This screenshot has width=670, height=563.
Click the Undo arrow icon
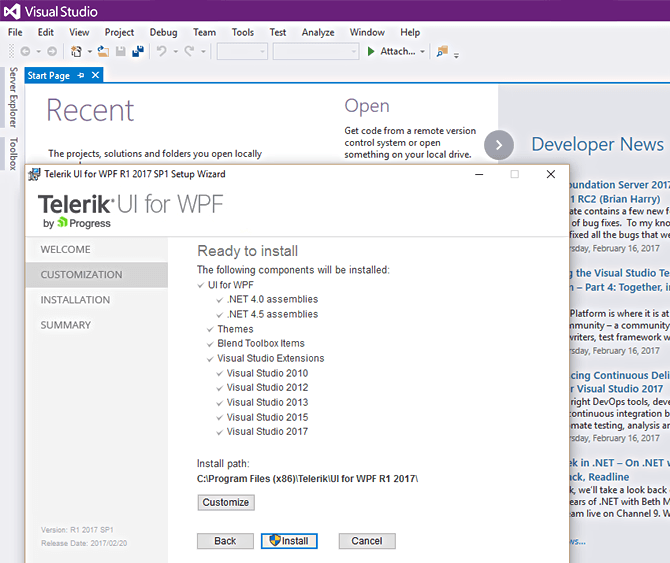(161, 51)
